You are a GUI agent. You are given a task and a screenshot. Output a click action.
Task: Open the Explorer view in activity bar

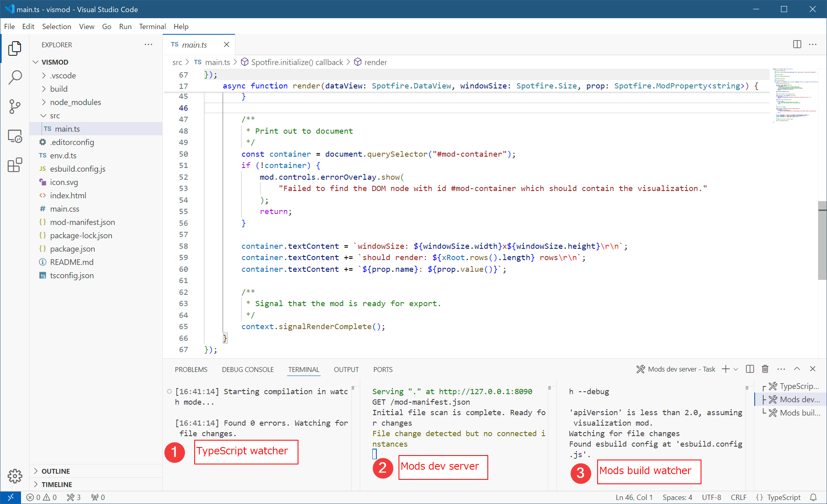[15, 48]
